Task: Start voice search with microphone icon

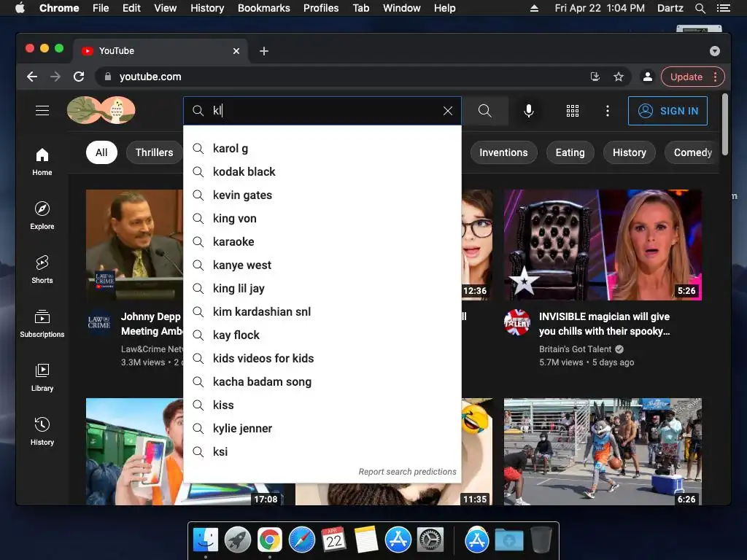Action: coord(529,111)
